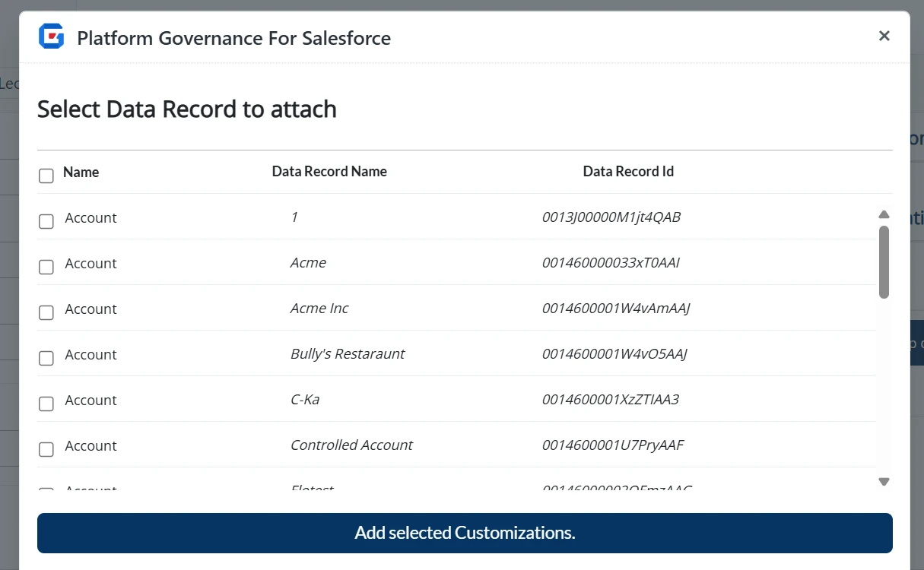Screen dimensions: 924x570
Task: Tick the Acme Inc record checkbox
Action: tap(46, 312)
